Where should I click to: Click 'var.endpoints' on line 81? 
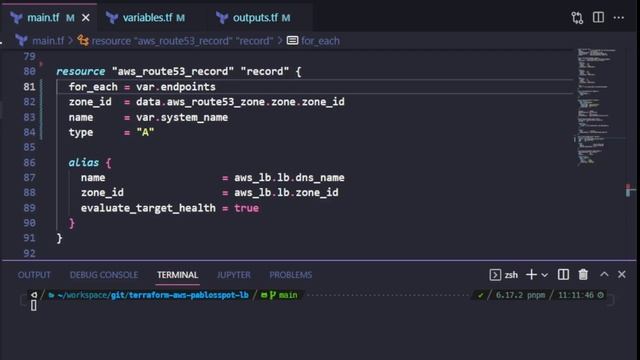click(176, 87)
